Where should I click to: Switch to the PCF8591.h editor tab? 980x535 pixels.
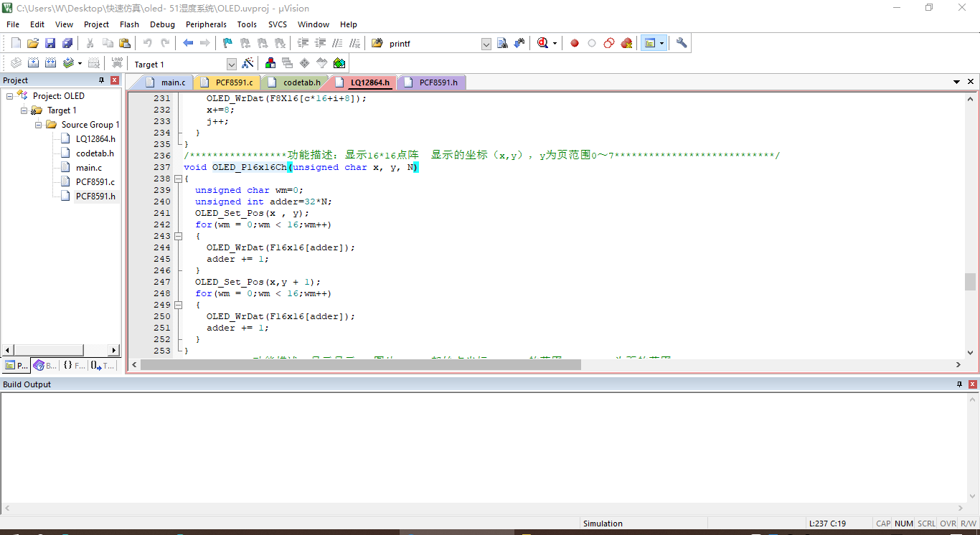431,82
